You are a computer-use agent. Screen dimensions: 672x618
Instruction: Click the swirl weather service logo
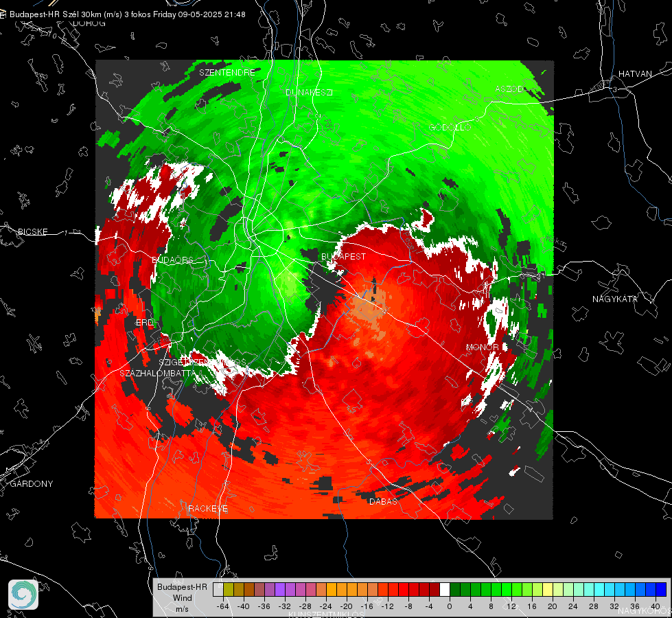tap(23, 595)
